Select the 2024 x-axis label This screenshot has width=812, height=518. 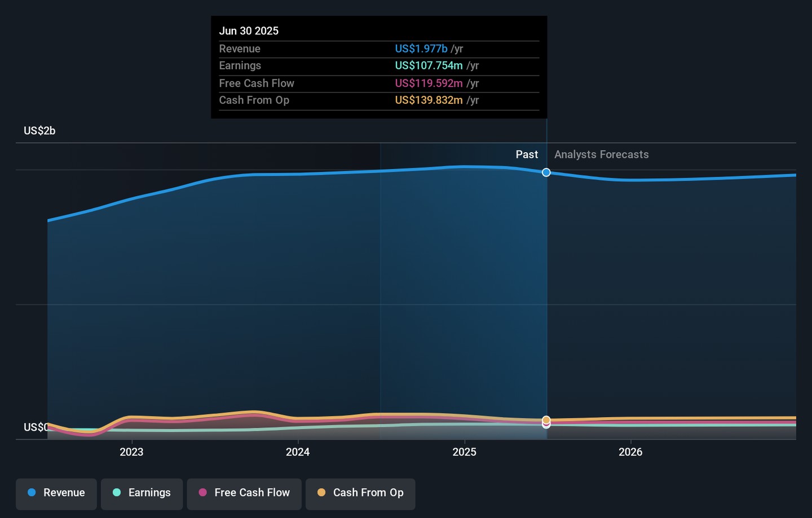pos(298,452)
